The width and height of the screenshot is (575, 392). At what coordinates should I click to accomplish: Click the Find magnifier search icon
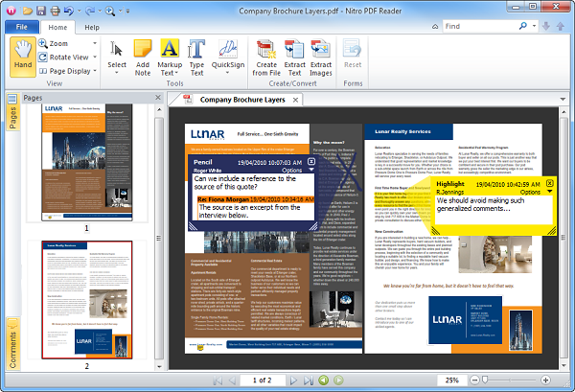pyautogui.click(x=523, y=26)
